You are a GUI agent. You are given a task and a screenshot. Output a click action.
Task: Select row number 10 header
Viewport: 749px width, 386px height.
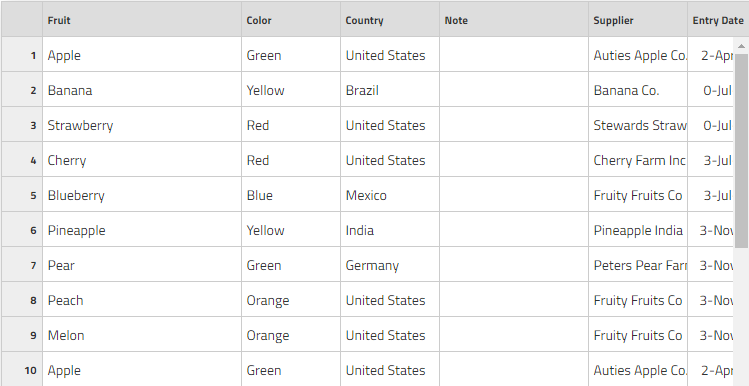22,369
